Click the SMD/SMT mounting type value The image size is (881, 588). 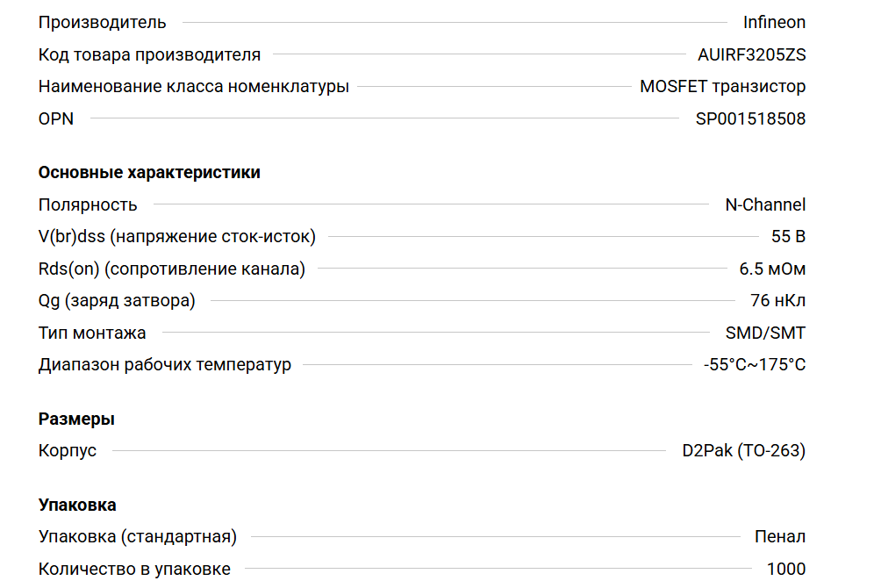coord(765,333)
